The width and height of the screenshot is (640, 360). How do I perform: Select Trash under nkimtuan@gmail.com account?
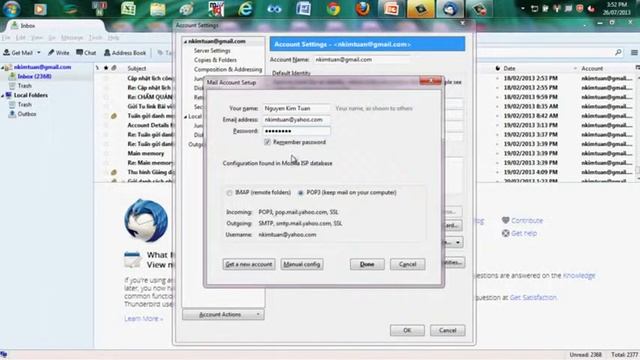point(24,86)
